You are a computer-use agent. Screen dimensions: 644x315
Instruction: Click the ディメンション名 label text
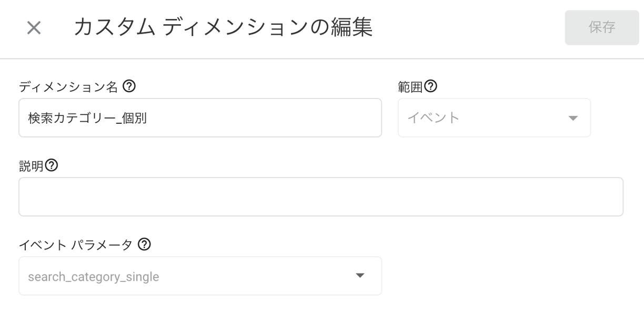point(69,87)
